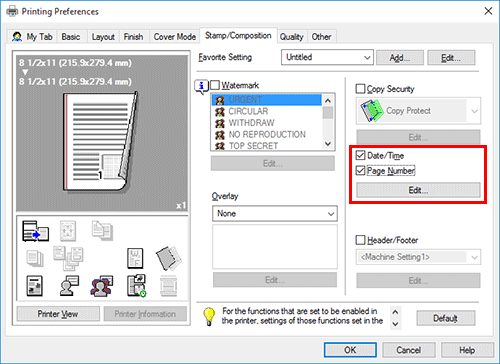
Task: Switch to the Layout tab
Action: click(103, 37)
